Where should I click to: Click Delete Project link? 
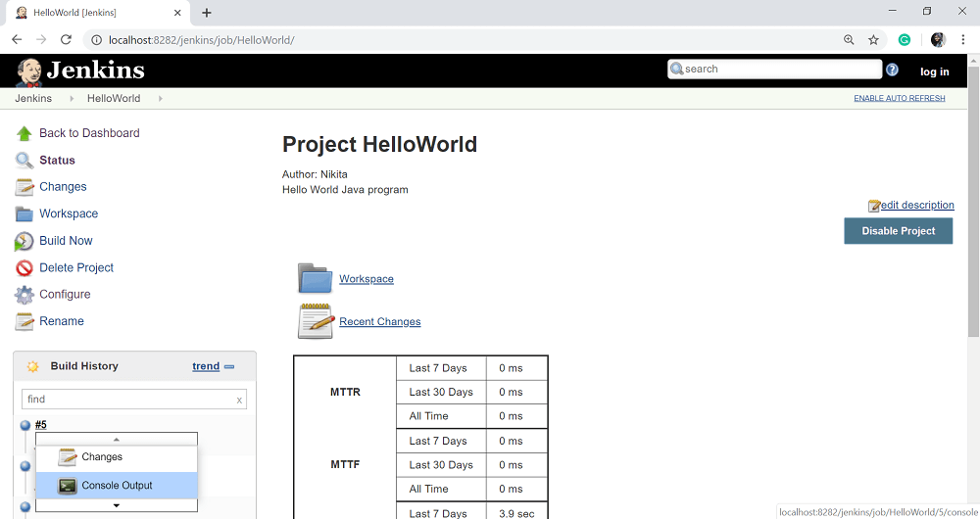tap(76, 267)
